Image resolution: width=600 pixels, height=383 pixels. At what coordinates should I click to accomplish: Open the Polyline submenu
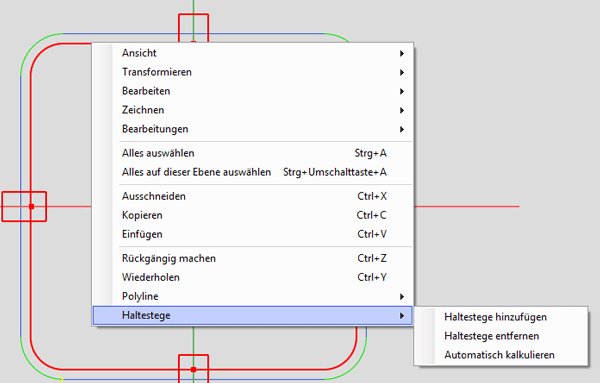tap(253, 297)
